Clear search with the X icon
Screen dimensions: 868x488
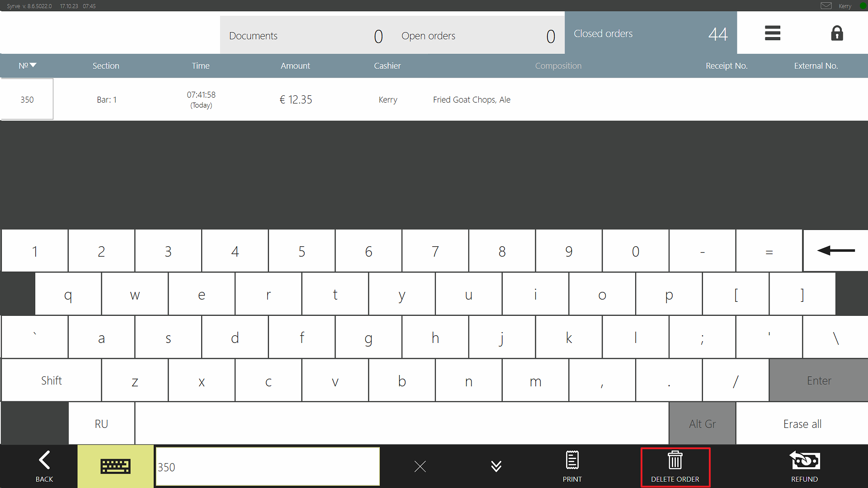pos(420,466)
